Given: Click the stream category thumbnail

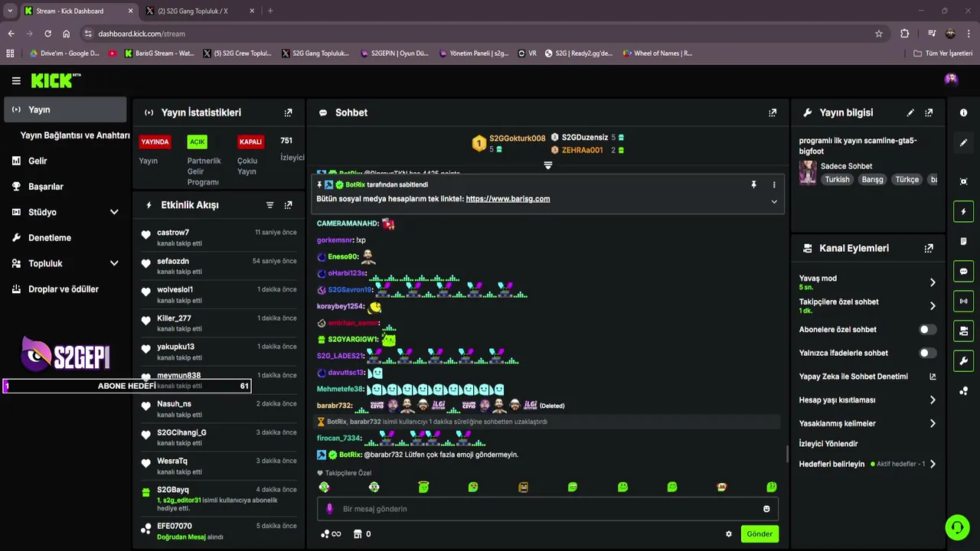Looking at the screenshot, I should tap(808, 173).
